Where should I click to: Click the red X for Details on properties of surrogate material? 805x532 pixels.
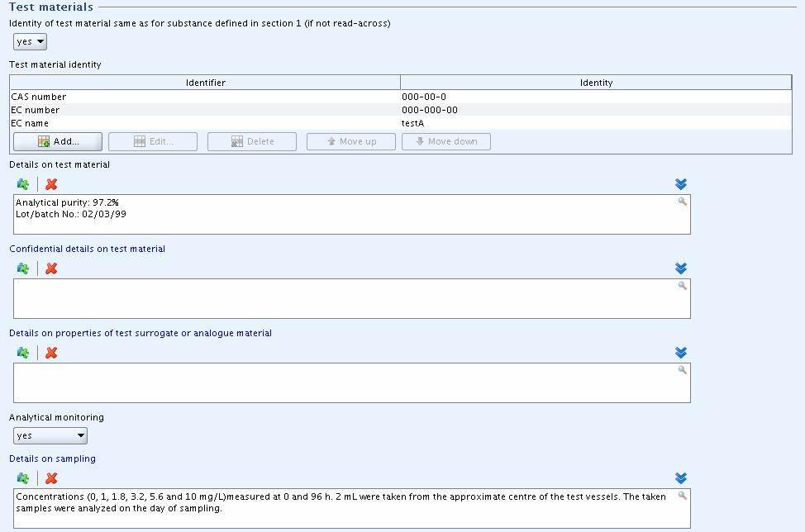(50, 353)
